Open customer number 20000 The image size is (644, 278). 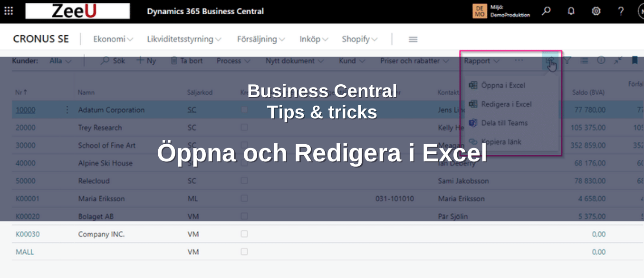click(x=25, y=128)
